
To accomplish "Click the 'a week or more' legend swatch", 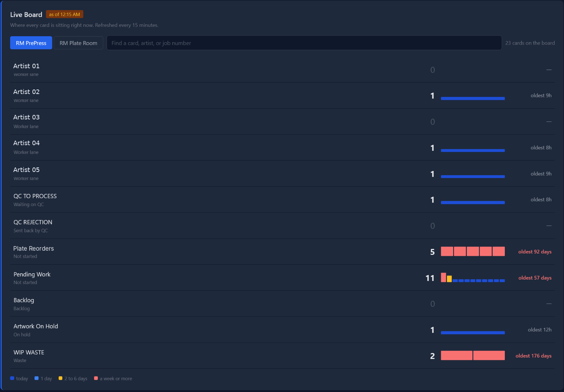I will 96,378.
